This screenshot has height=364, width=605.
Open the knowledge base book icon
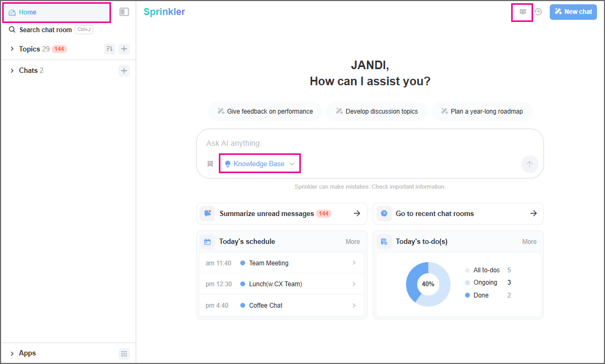tap(522, 12)
